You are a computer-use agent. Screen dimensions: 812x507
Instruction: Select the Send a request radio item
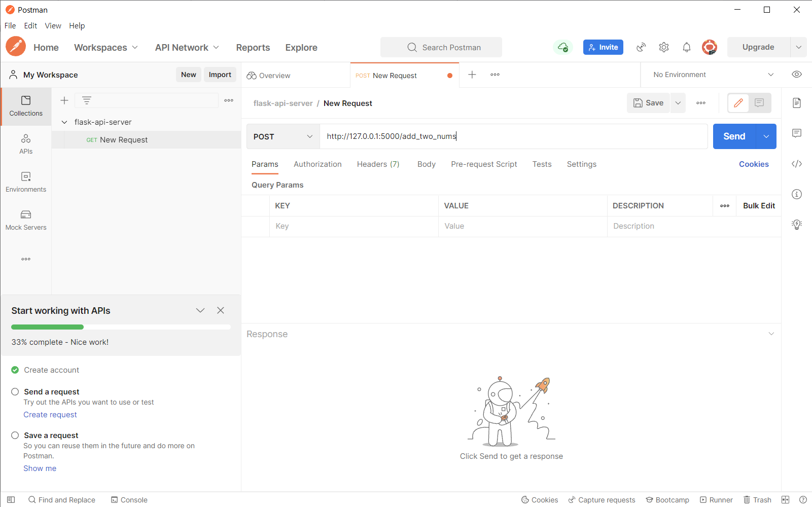point(15,392)
